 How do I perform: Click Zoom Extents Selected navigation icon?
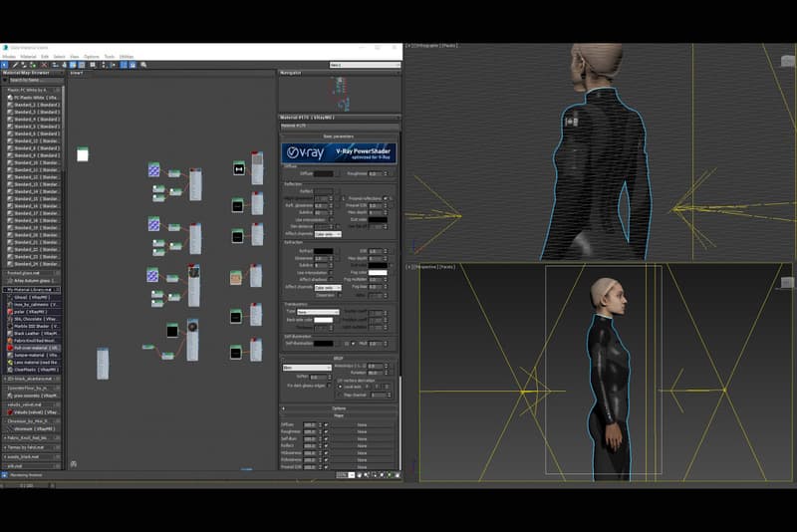pos(390,474)
